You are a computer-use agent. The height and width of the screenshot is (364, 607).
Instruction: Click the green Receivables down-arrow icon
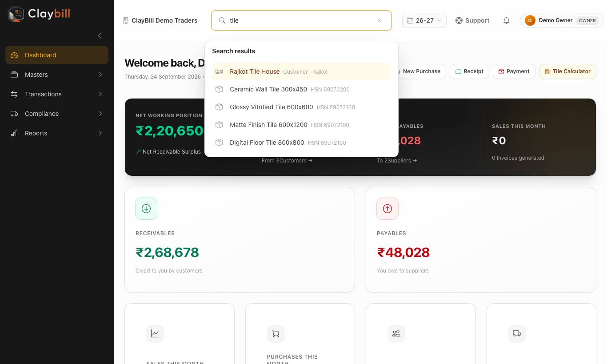pyautogui.click(x=146, y=209)
